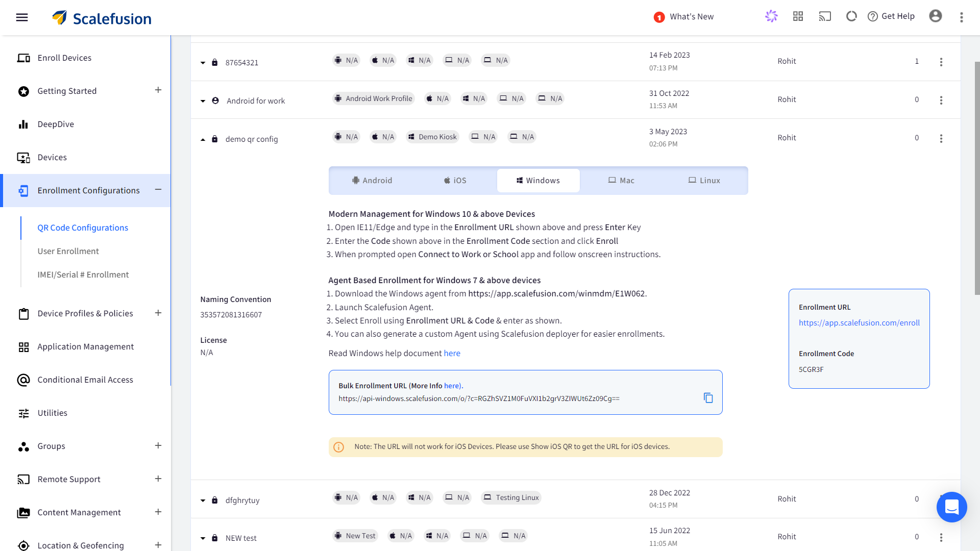Screen dimensions: 980x551
Task: Open What's New notifications
Action: pos(684,17)
